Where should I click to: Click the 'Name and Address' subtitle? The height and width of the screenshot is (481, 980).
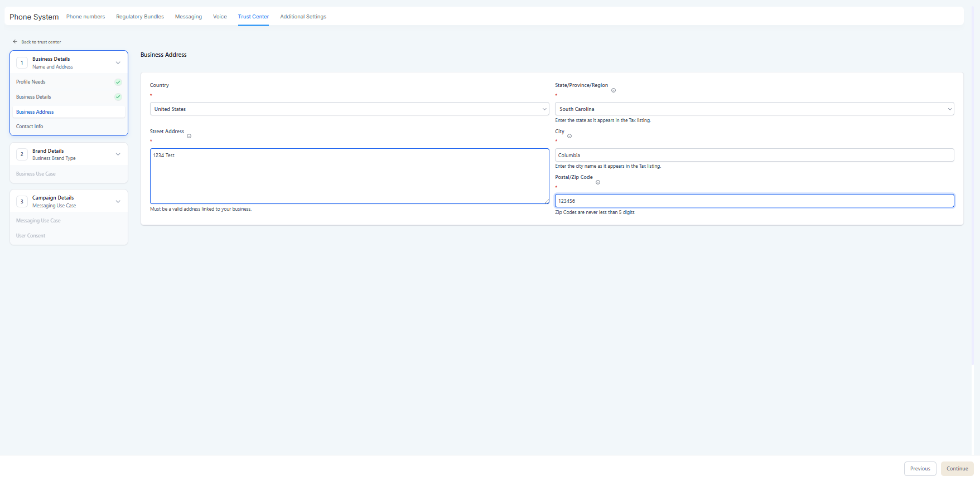[x=52, y=67]
